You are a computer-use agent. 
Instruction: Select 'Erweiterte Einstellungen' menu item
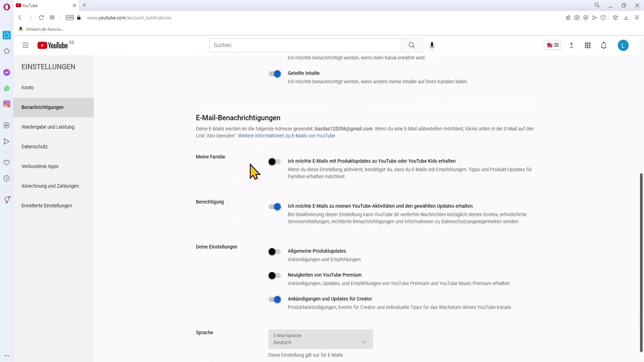coord(46,205)
